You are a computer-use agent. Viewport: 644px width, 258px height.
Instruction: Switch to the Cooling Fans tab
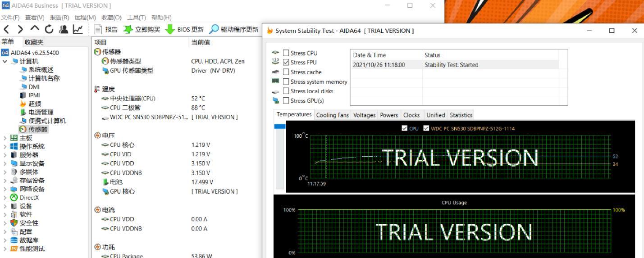click(x=332, y=115)
